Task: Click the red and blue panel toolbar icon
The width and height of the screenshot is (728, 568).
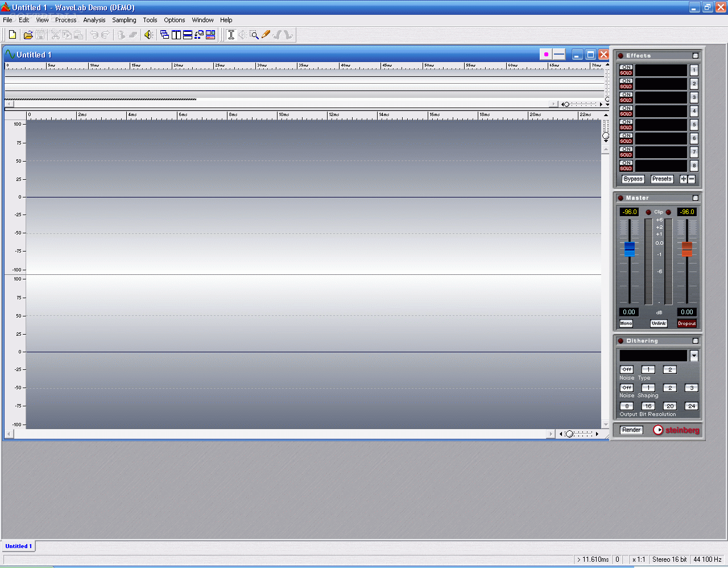Action: pyautogui.click(x=210, y=35)
